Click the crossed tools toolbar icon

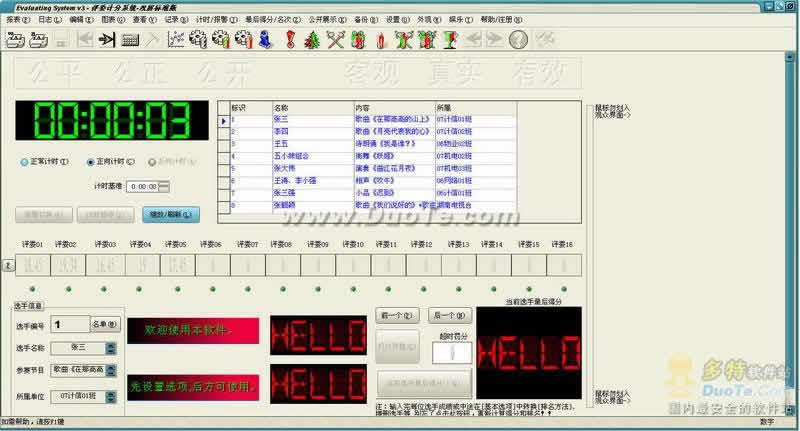[x=335, y=40]
